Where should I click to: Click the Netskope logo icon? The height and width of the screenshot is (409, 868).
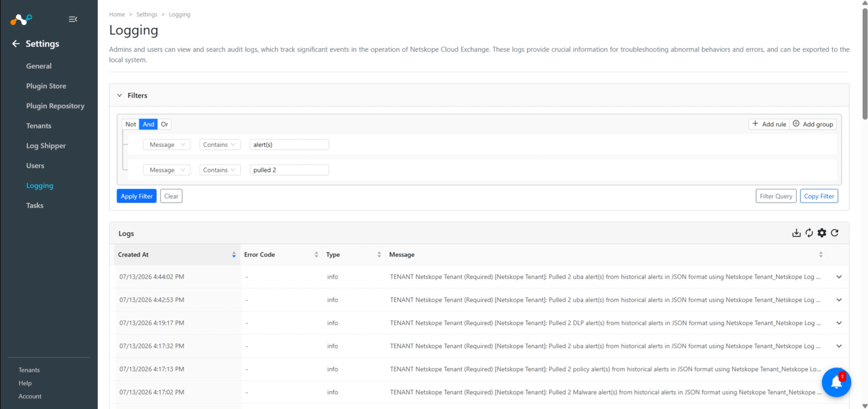[x=21, y=19]
